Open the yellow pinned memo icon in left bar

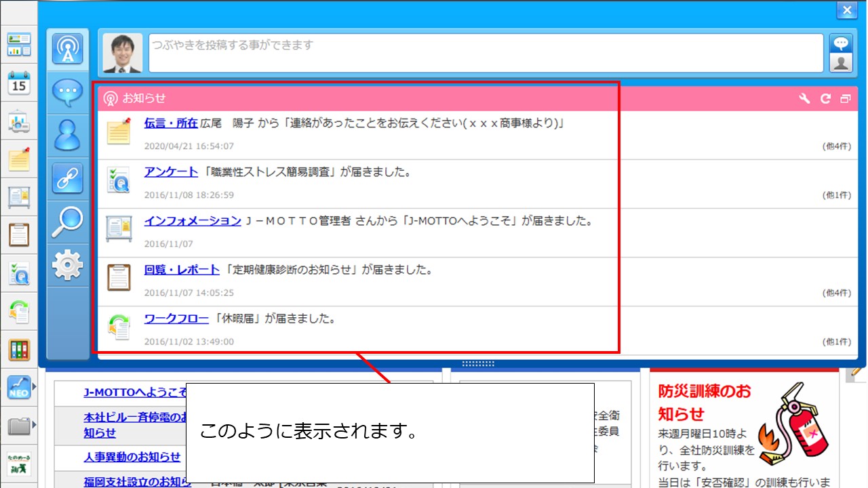[19, 159]
